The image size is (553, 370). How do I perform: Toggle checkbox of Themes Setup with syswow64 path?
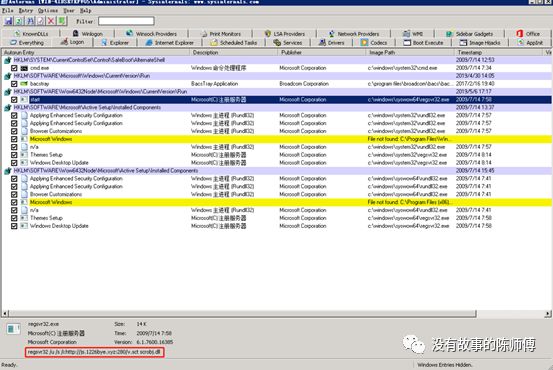point(14,218)
